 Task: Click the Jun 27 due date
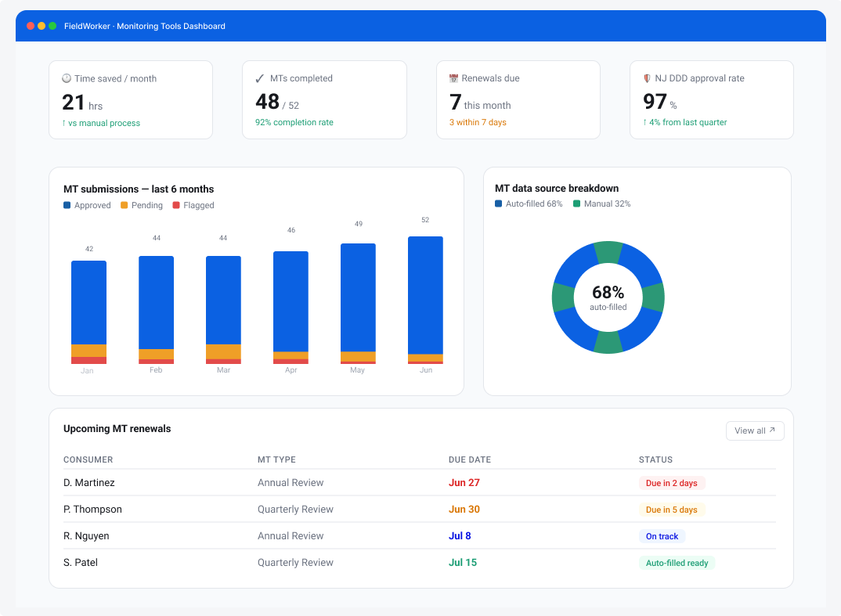point(464,482)
